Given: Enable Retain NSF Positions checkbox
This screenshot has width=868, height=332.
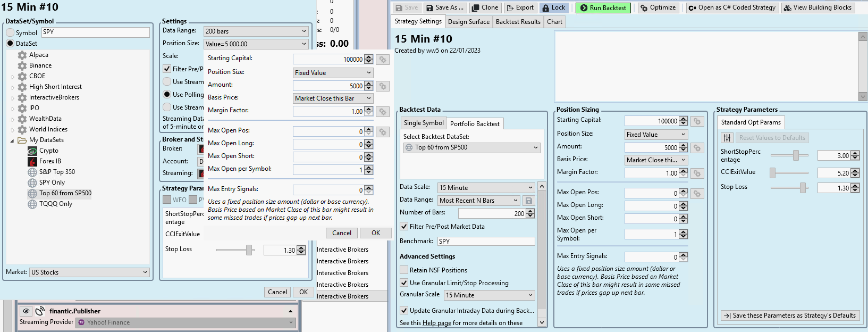Looking at the screenshot, I should pos(404,270).
